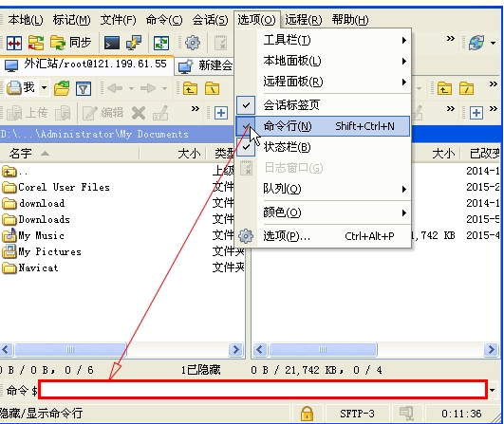The width and height of the screenshot is (504, 424).
Task: Toggle the 状态栏(B) status bar option
Action: (x=323, y=147)
